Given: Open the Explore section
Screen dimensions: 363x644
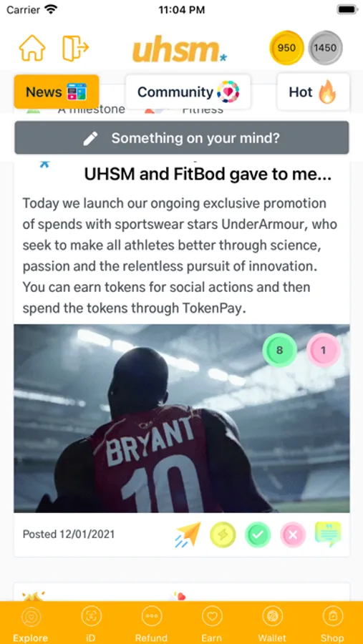Looking at the screenshot, I should pyautogui.click(x=30, y=624).
